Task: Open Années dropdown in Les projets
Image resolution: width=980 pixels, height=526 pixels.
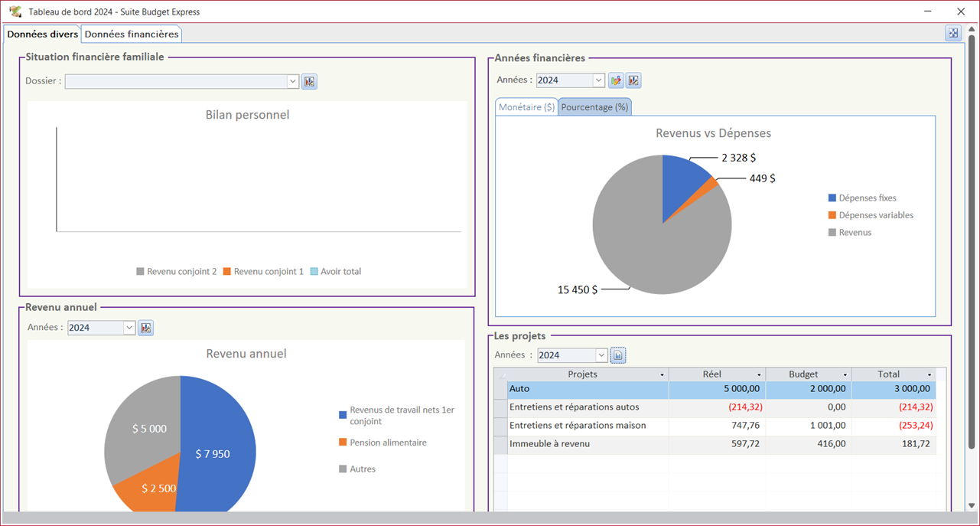Action: point(601,355)
